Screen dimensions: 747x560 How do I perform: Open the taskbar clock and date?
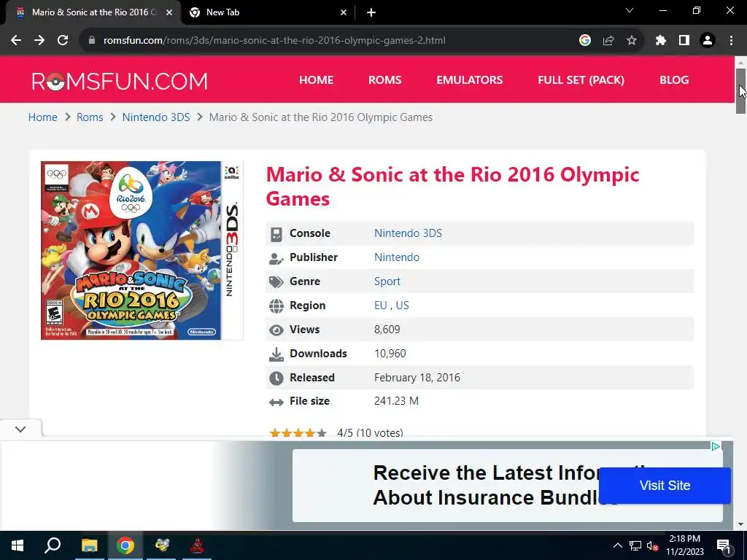coord(684,545)
